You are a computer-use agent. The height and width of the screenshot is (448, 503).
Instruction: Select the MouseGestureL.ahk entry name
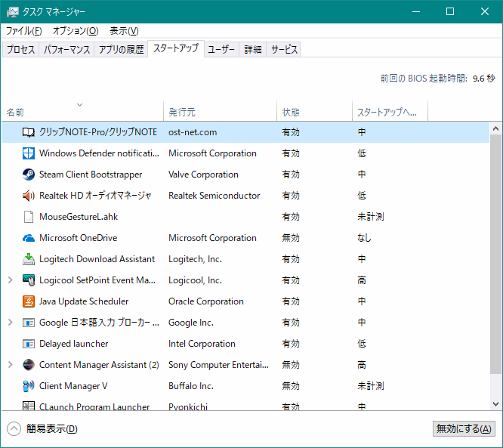pyautogui.click(x=79, y=217)
